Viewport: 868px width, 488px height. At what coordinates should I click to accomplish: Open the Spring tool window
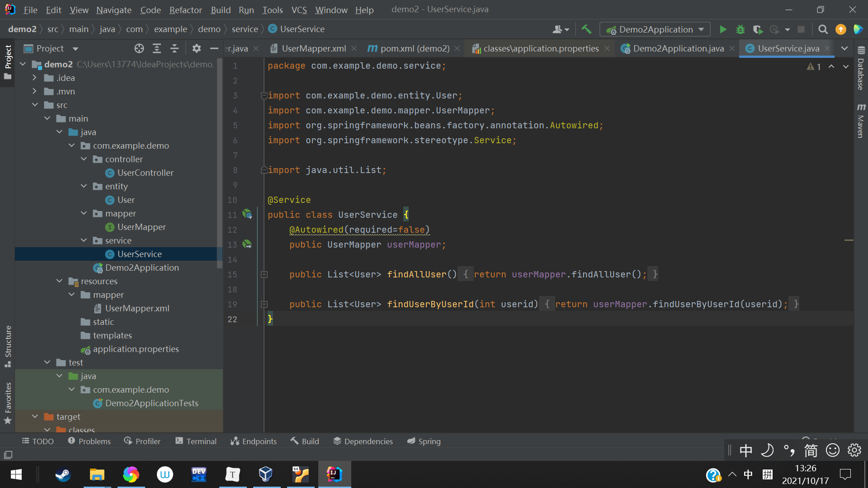[424, 441]
